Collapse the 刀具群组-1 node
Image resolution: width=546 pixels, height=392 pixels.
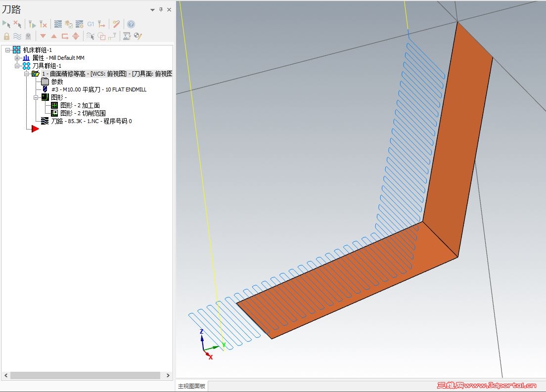pos(17,66)
